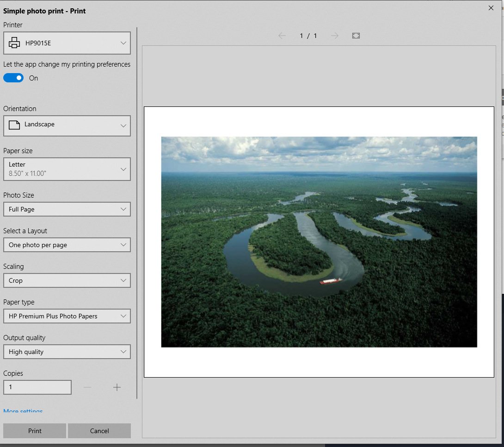Screen dimensions: 504x447
Task: Click the 'Output quality' label
Action: pyautogui.click(x=24, y=338)
